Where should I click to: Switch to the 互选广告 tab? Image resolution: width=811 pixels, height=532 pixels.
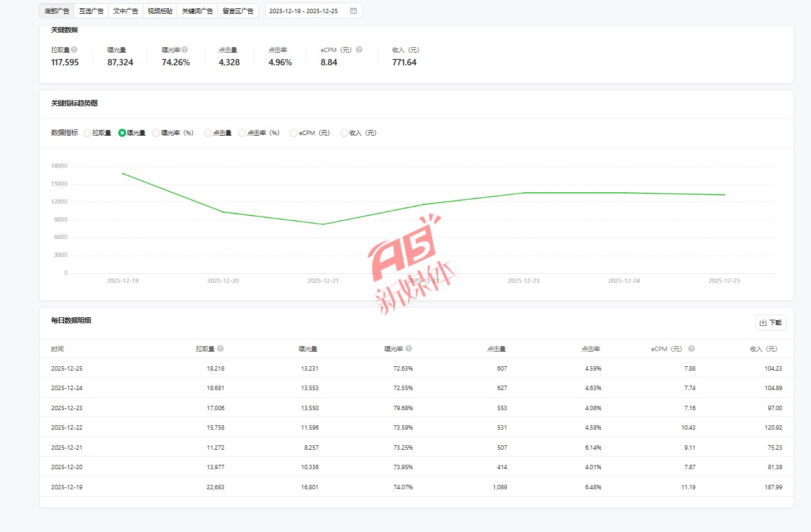[91, 11]
